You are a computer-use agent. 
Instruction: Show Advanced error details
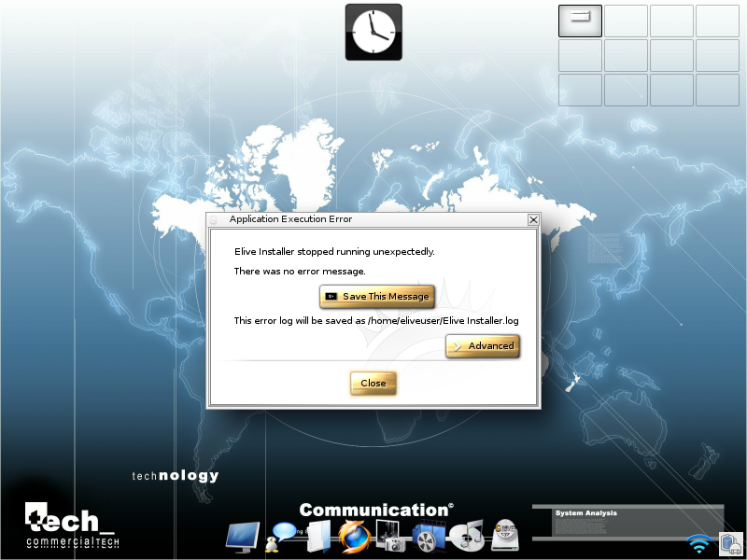tap(483, 346)
